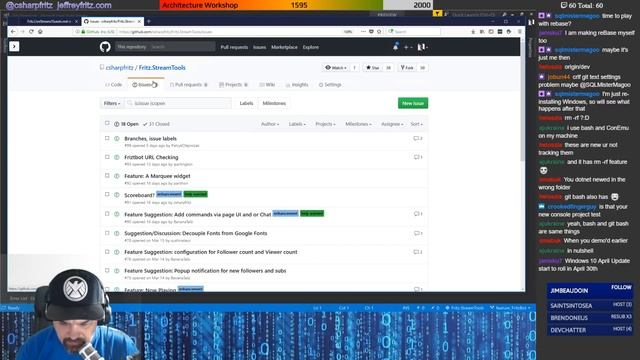The width and height of the screenshot is (640, 360).
Task: Fork the repository
Action: pyautogui.click(x=407, y=68)
